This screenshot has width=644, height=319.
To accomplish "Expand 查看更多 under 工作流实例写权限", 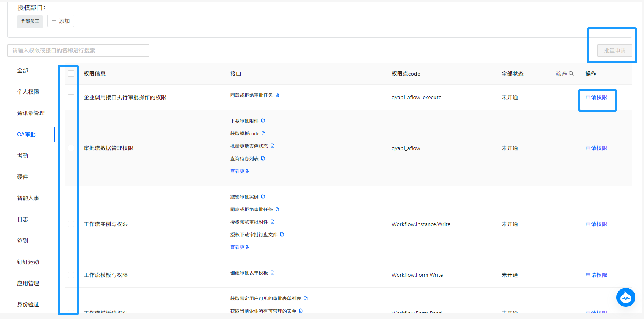I will 239,247.
